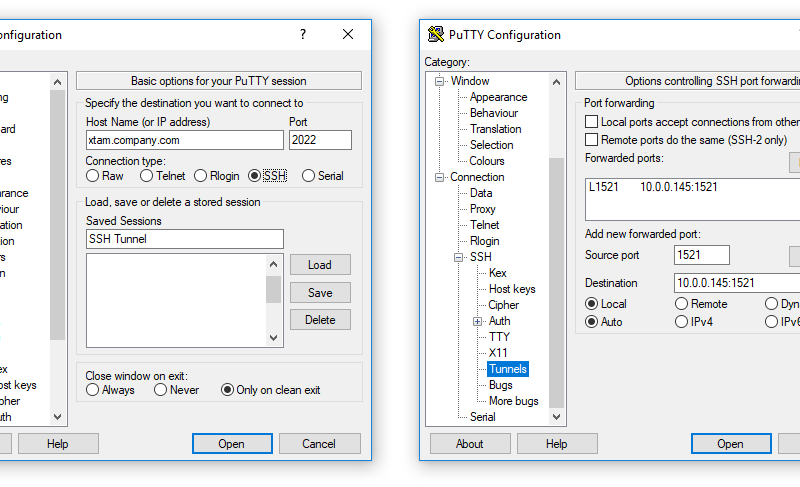The width and height of the screenshot is (800, 487).
Task: Collapse the Window category node
Action: tap(439, 81)
